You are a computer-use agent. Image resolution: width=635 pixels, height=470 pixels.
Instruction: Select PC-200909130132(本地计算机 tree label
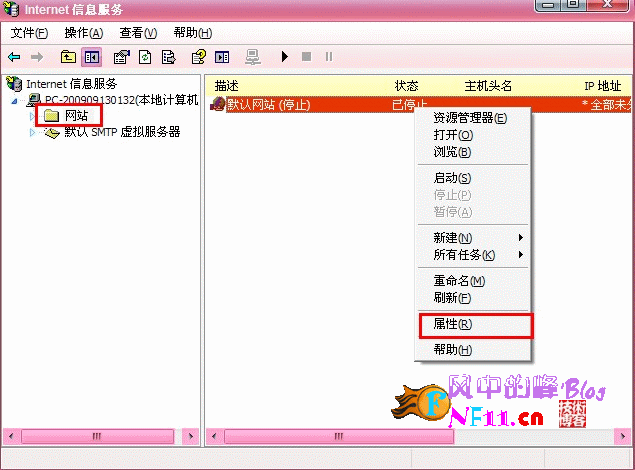[121, 100]
